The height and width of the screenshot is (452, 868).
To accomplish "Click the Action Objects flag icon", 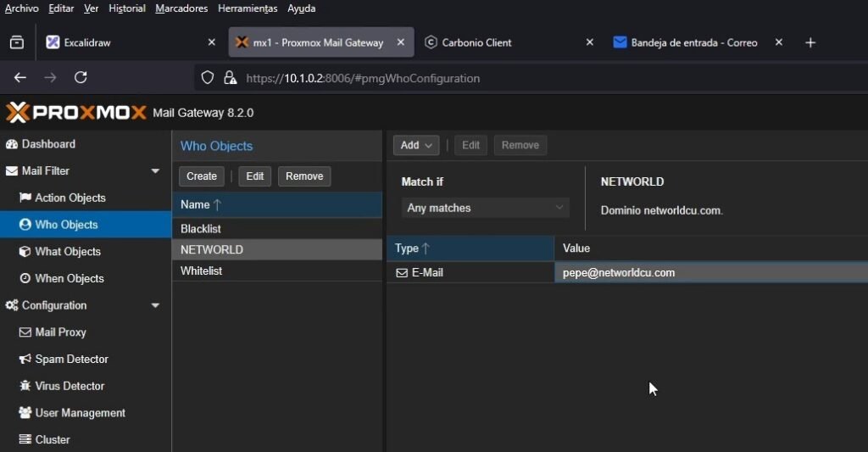I will pyautogui.click(x=25, y=198).
